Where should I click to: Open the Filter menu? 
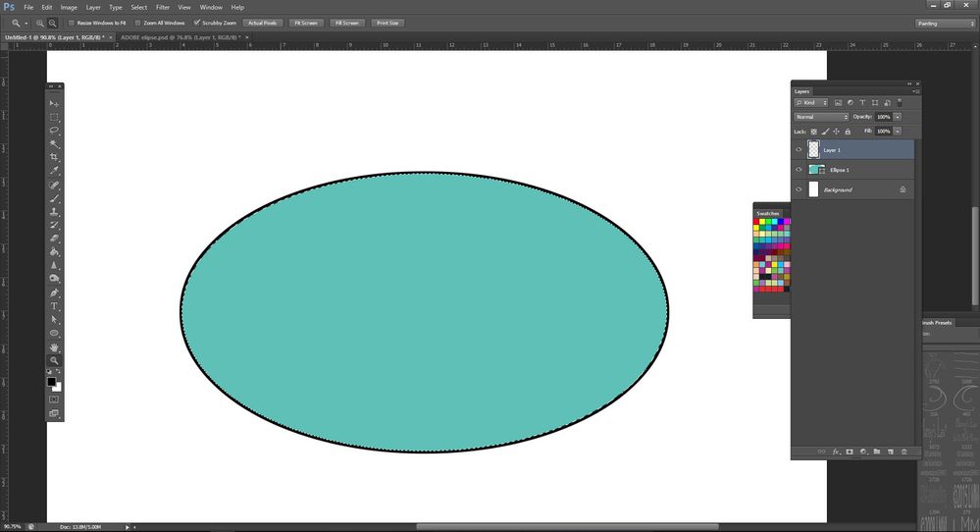[x=163, y=8]
